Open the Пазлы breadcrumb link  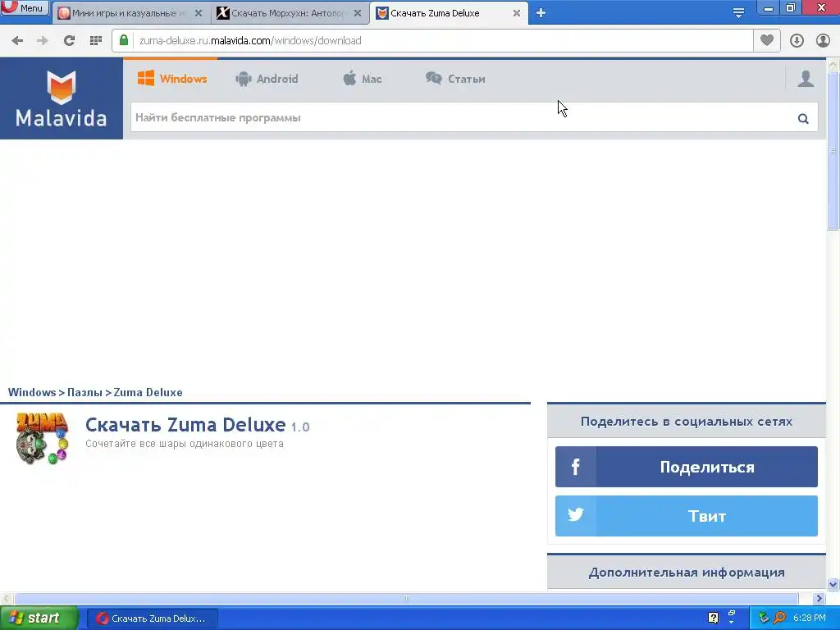click(x=84, y=392)
